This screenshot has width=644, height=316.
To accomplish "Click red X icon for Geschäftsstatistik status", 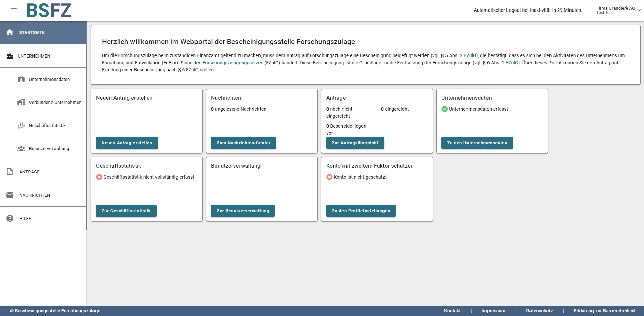I will point(99,177).
